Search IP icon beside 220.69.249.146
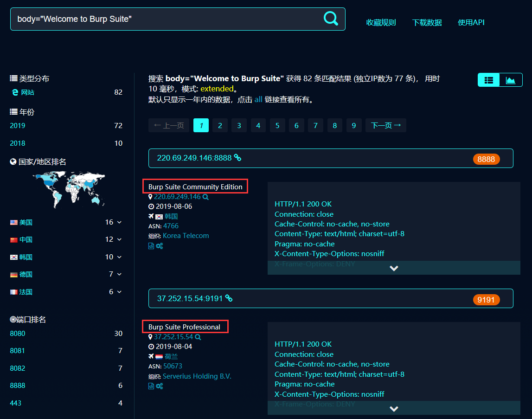 pyautogui.click(x=205, y=197)
